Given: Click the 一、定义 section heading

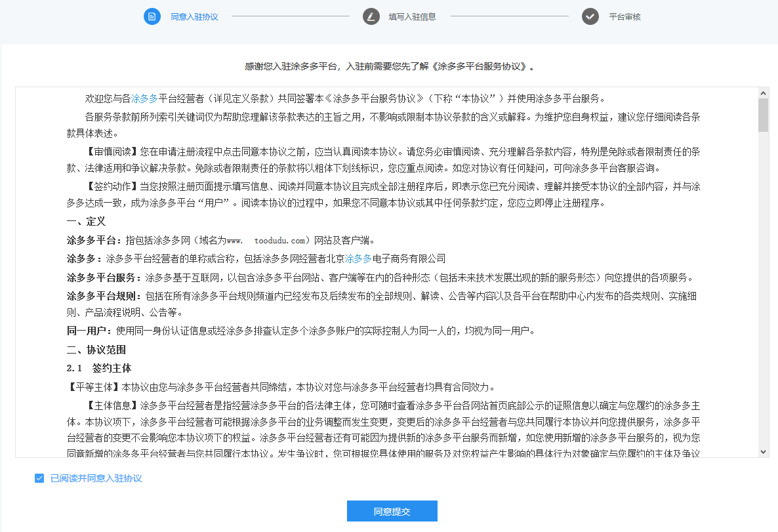Looking at the screenshot, I should coord(86,222).
